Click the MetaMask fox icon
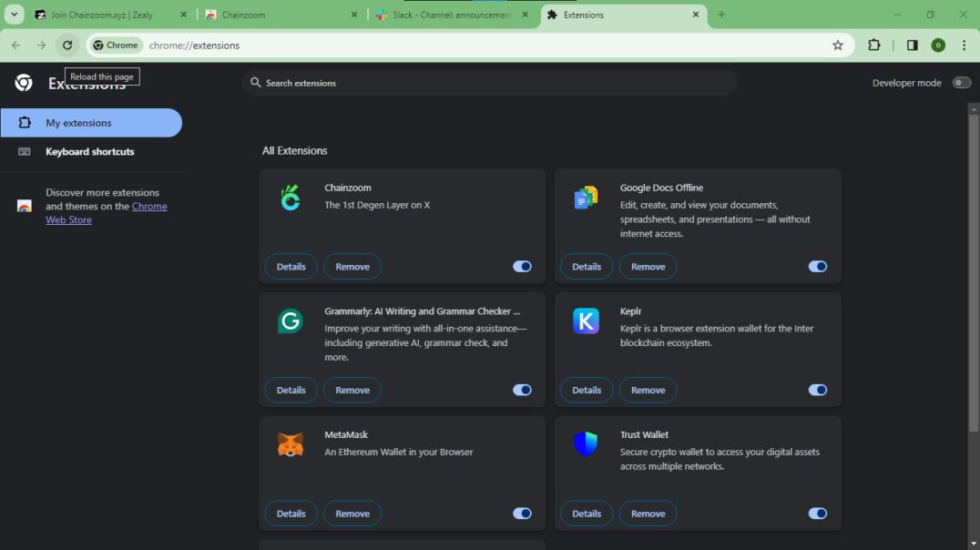The image size is (980, 550). (x=290, y=444)
